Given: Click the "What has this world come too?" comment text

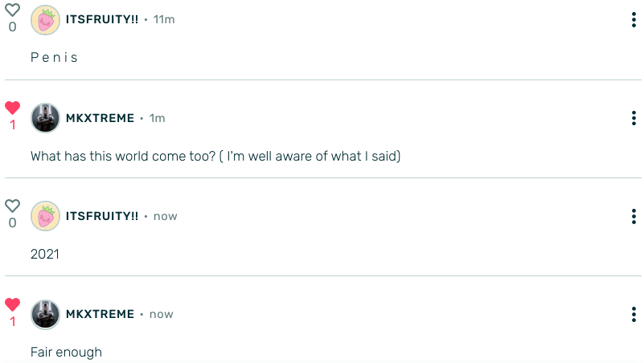Looking at the screenshot, I should (x=215, y=156).
